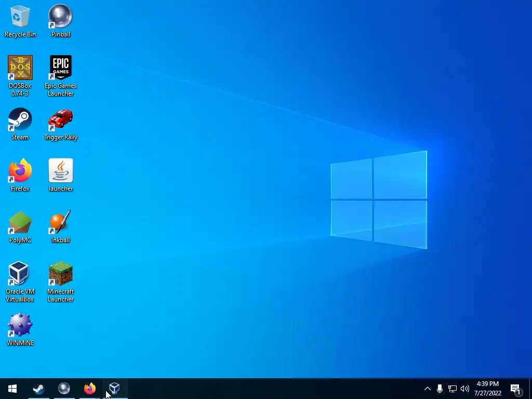
Task: Select the Java launcher desktop shortcut
Action: (x=60, y=175)
